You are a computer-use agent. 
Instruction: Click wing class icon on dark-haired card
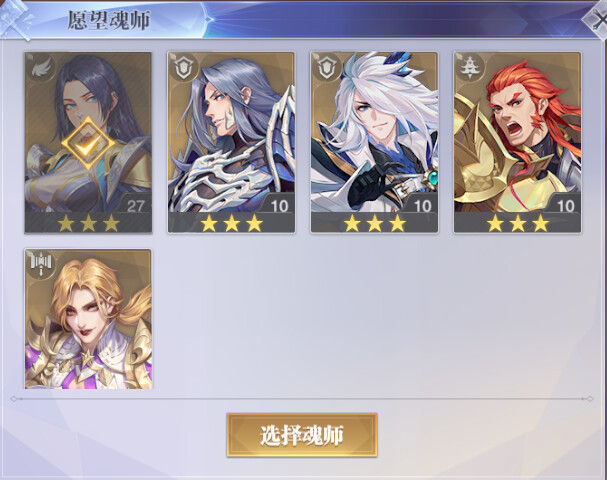coord(39,67)
